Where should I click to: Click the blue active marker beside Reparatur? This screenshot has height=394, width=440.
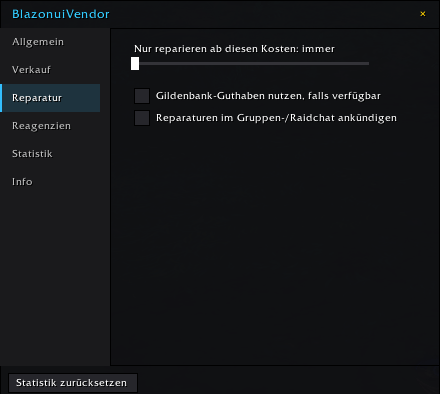coord(1,98)
